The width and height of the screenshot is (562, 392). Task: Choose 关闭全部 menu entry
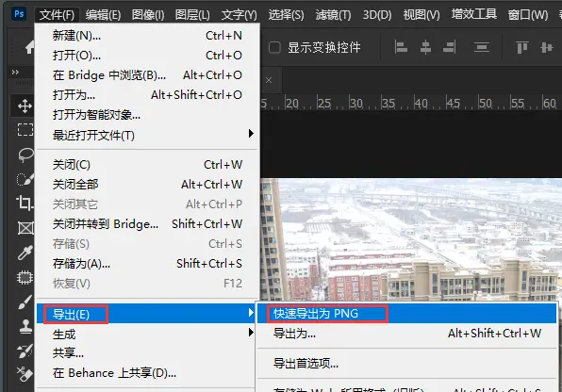pos(147,184)
